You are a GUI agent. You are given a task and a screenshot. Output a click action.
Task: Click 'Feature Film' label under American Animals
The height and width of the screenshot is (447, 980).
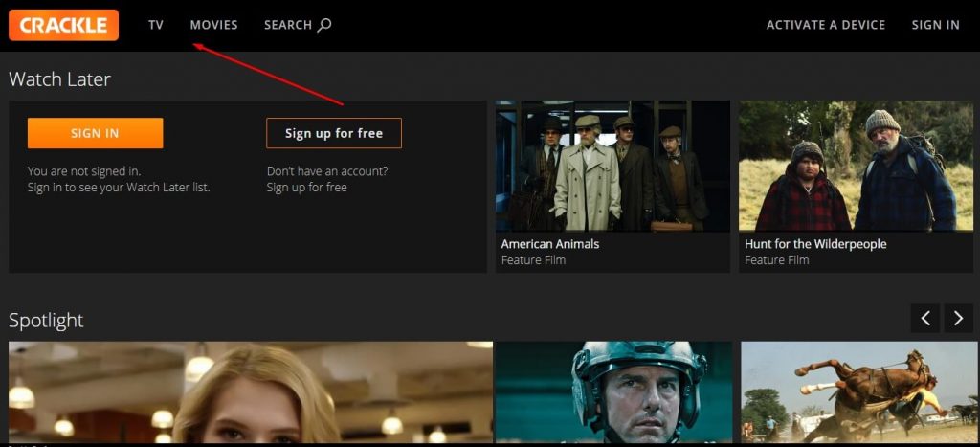point(533,260)
